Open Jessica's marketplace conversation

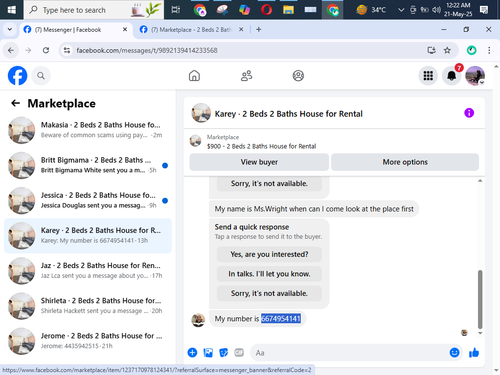(88, 200)
